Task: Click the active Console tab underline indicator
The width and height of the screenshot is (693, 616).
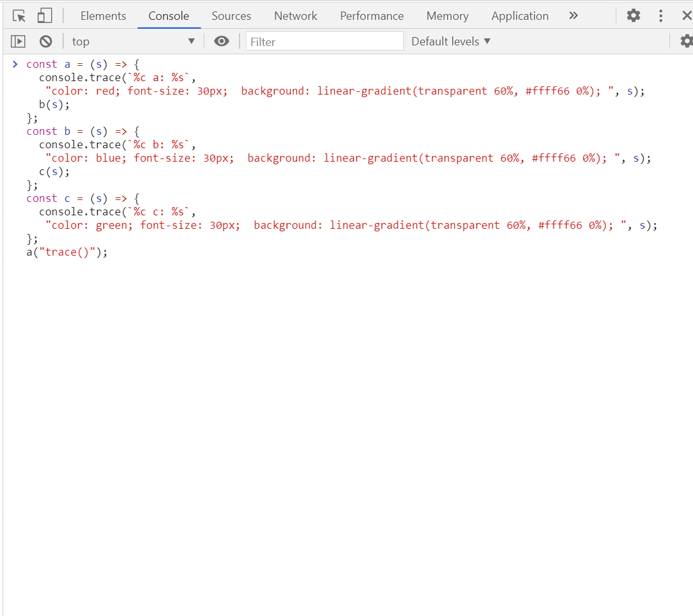Action: (x=169, y=28)
